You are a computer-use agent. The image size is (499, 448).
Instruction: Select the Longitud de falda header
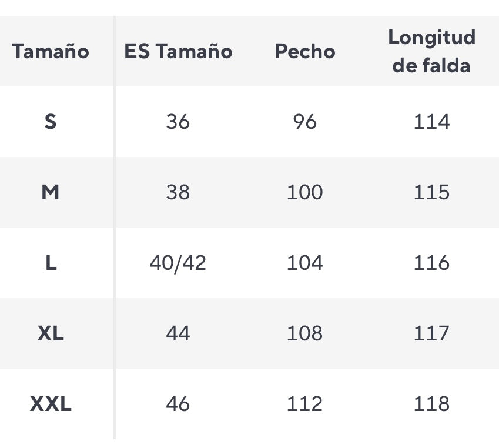[x=431, y=51]
